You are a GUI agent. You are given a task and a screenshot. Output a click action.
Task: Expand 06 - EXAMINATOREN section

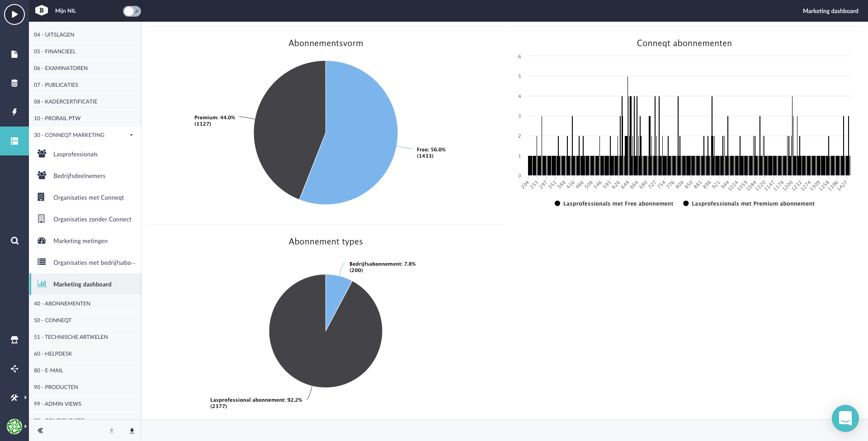pos(85,68)
